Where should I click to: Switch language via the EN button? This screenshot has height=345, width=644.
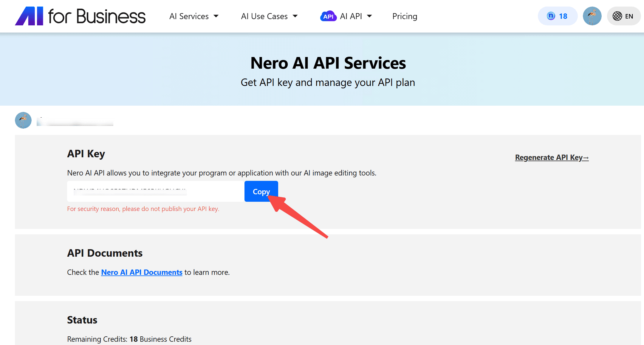[x=629, y=16]
